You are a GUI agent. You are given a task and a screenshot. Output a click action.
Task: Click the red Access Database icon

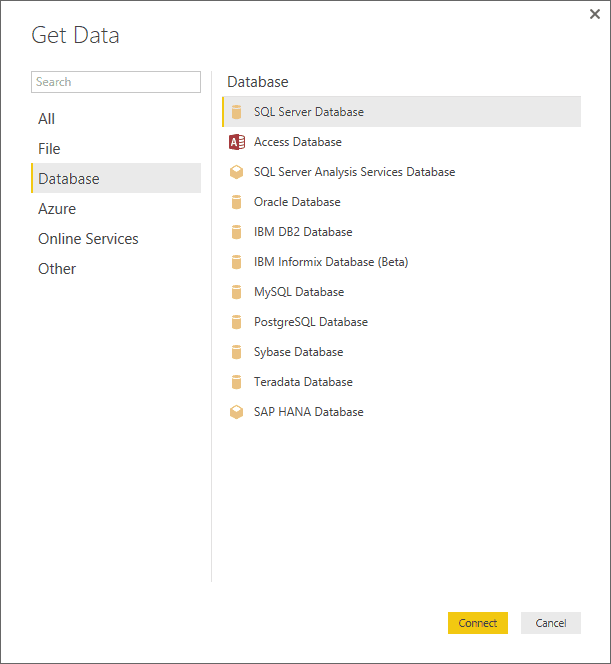click(x=237, y=142)
